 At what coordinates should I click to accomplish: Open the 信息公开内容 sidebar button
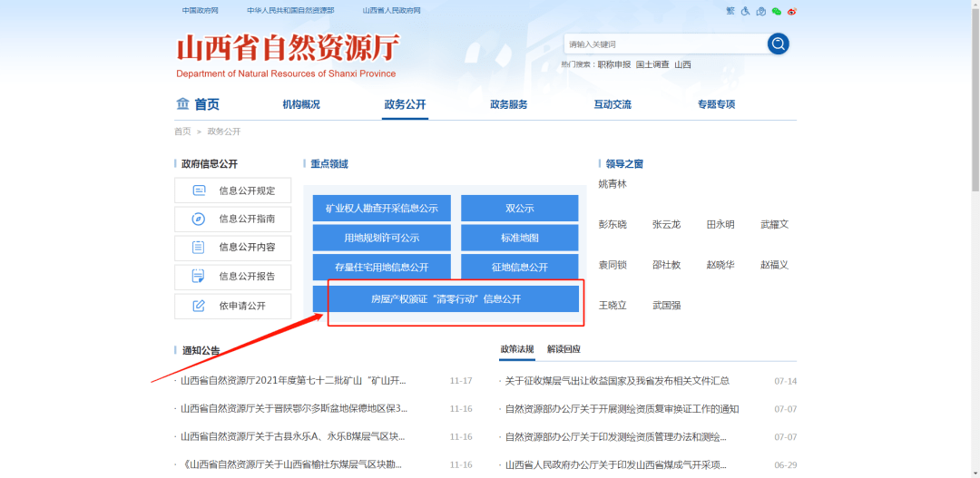click(232, 248)
